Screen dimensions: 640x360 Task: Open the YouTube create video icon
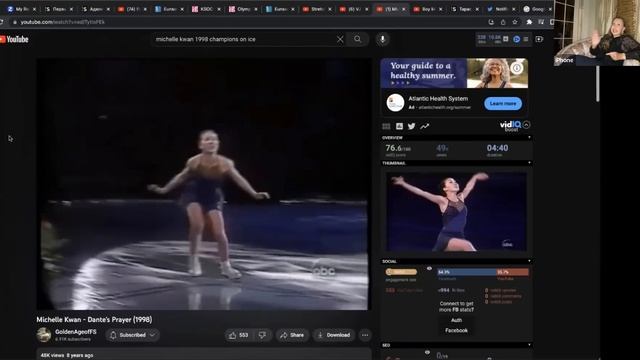pyautogui.click(x=539, y=39)
